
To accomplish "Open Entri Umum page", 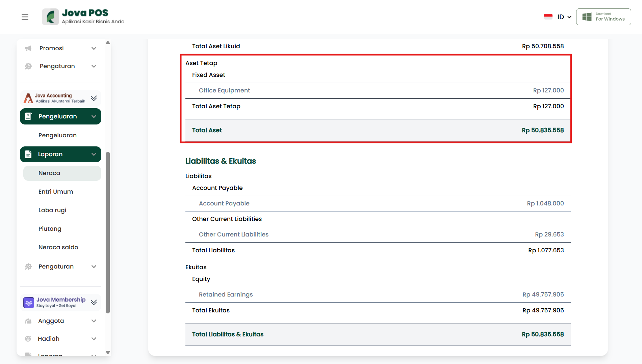I will tap(56, 192).
